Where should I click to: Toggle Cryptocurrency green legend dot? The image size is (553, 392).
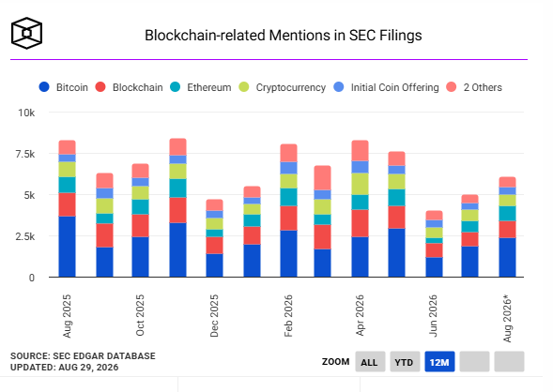tap(244, 87)
